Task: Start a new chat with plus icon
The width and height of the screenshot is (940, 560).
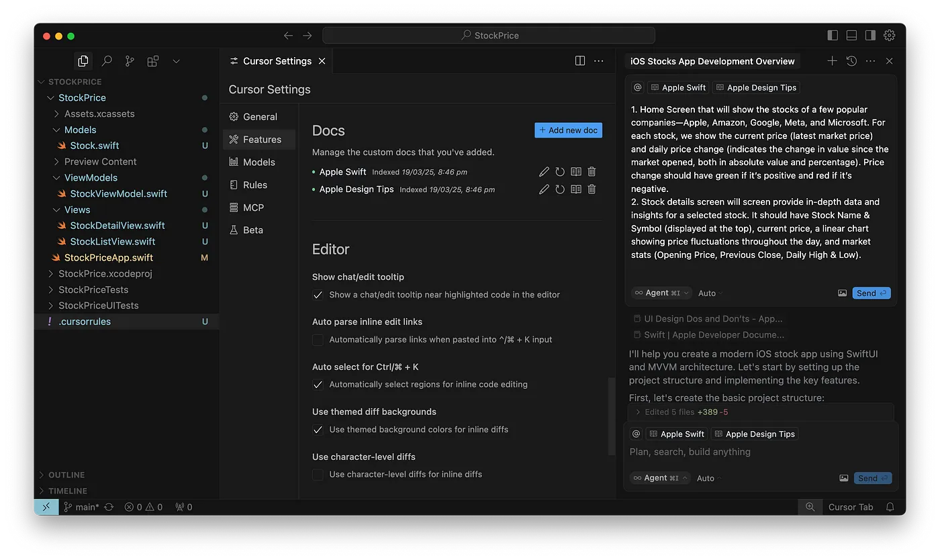Action: click(832, 61)
